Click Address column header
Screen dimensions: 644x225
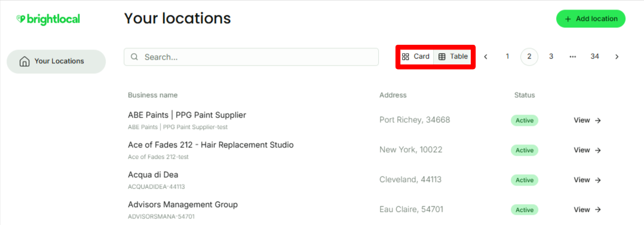pos(393,95)
